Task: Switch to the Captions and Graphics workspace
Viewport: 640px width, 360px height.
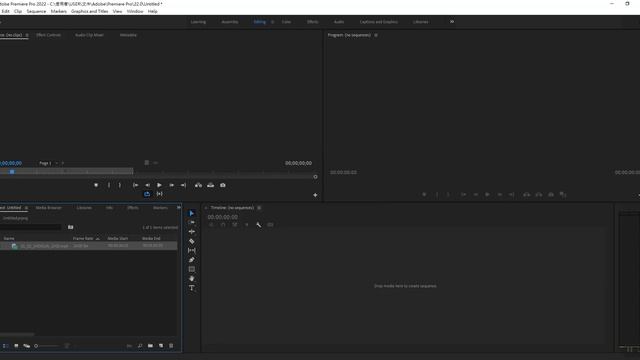Action: pos(379,22)
